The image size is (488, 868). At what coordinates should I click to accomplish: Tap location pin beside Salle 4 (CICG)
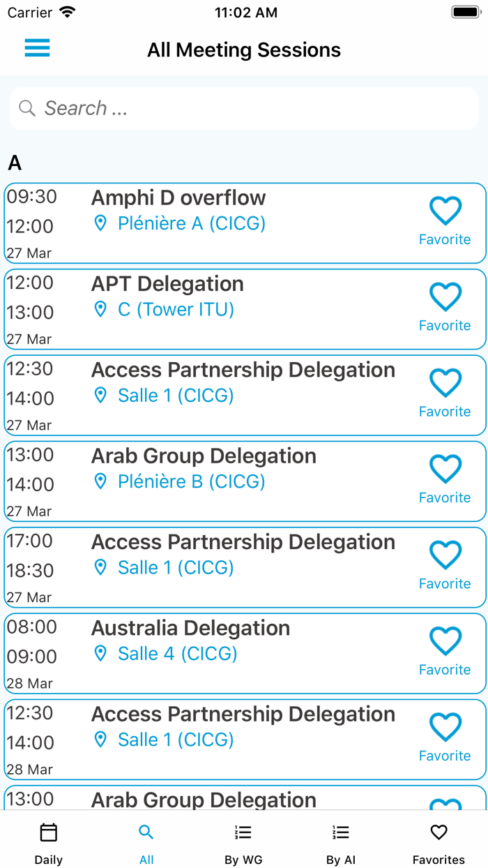click(101, 654)
